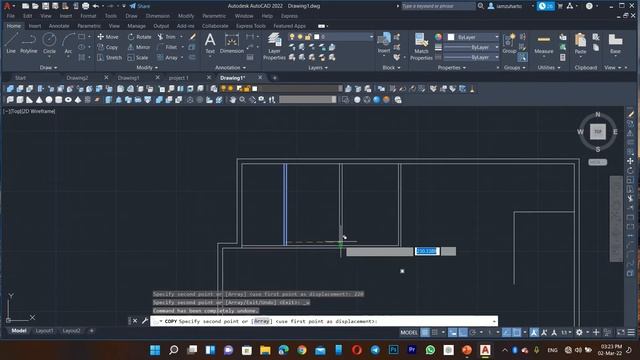The height and width of the screenshot is (360, 640).
Task: Click the Paste tool
Action: click(580, 43)
